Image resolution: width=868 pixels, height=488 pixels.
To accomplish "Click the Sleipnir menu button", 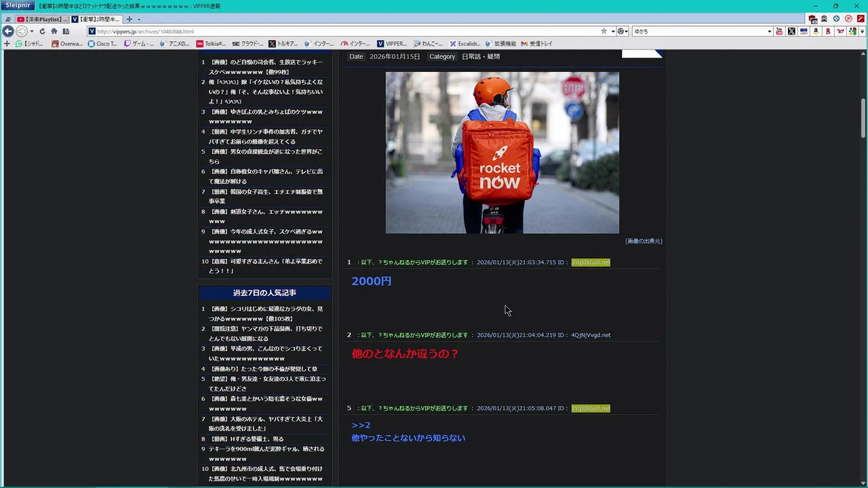I will click(17, 5).
